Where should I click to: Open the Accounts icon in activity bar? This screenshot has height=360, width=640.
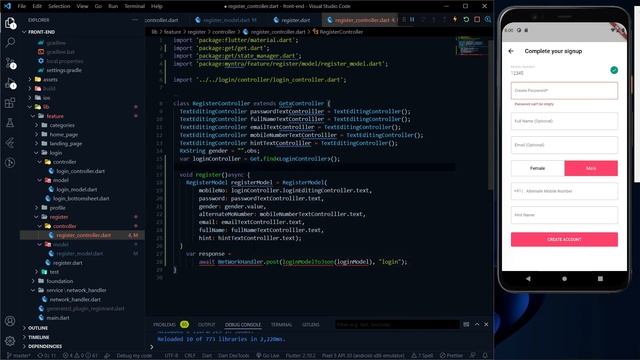click(10, 321)
